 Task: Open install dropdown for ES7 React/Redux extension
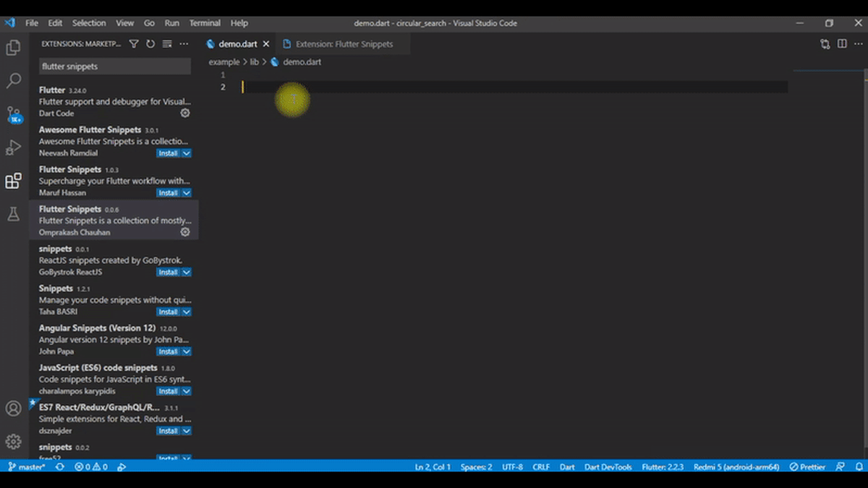(187, 431)
